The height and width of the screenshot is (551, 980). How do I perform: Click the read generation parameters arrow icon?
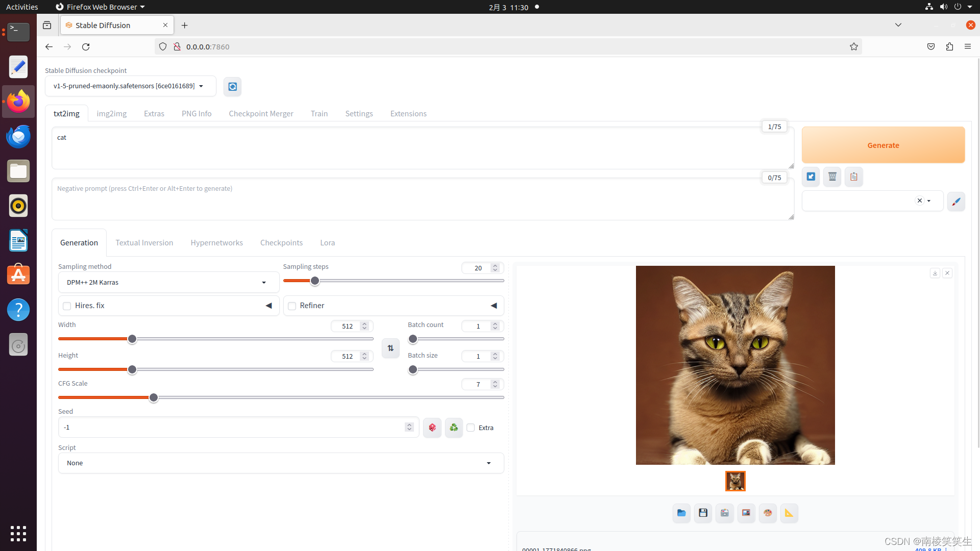[811, 177]
